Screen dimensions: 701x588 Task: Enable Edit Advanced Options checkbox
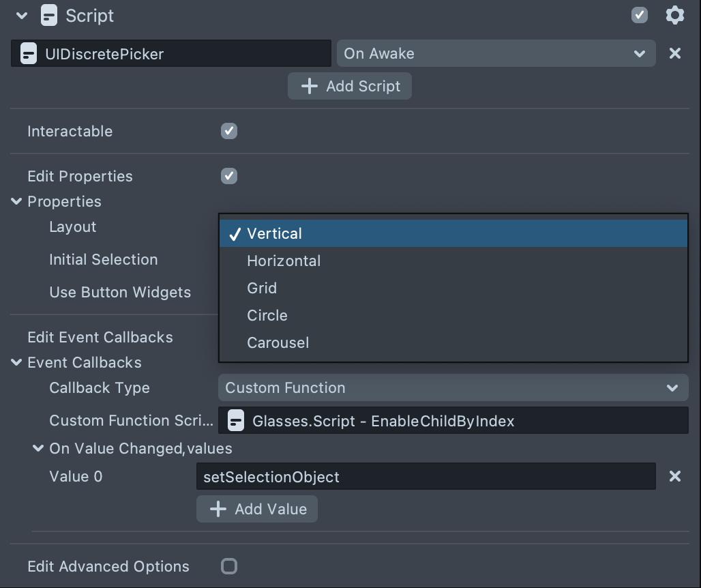click(x=229, y=566)
